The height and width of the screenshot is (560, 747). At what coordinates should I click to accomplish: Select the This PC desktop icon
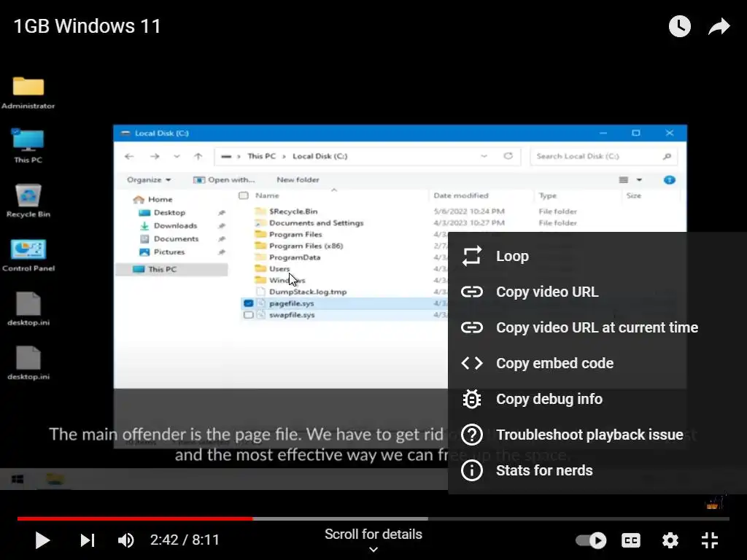(x=28, y=146)
